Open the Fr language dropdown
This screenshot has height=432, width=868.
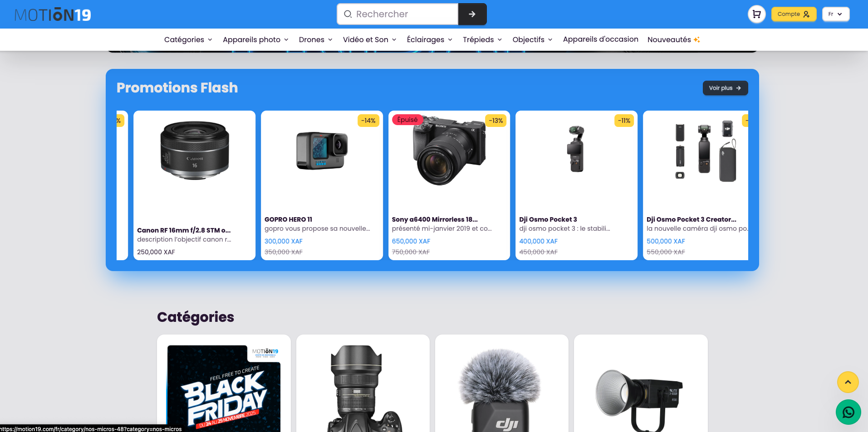click(835, 14)
